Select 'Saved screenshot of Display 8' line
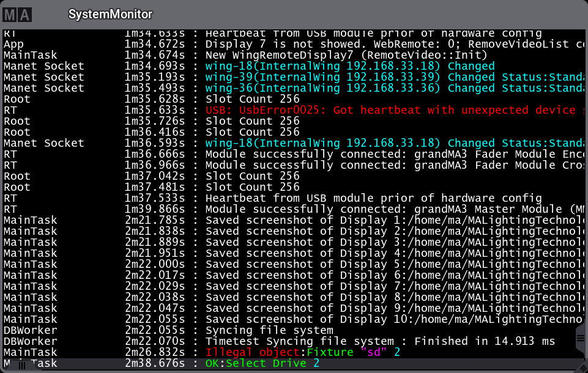This screenshot has height=373, width=588. [x=294, y=297]
